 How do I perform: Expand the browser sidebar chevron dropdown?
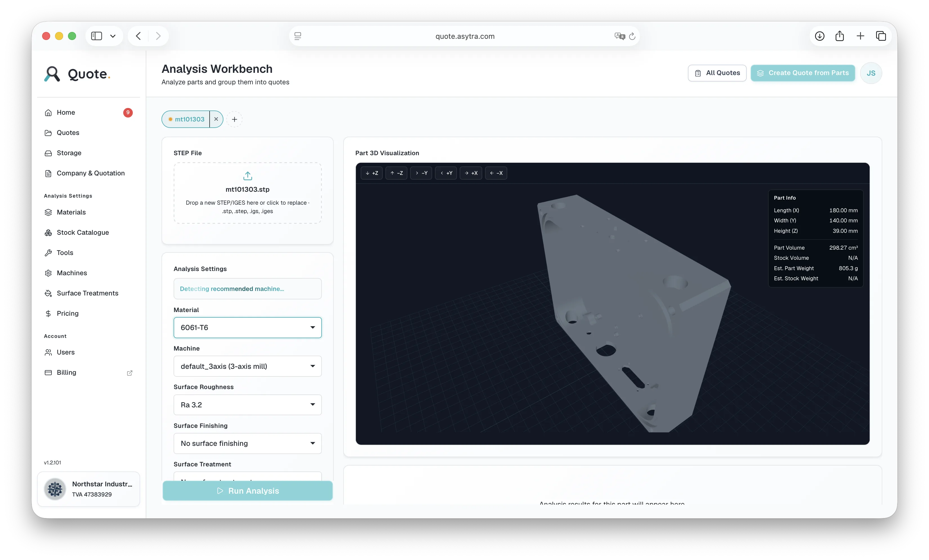113,36
